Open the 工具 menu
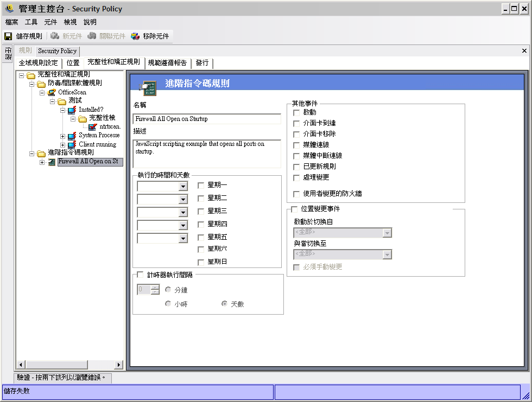 (31, 22)
